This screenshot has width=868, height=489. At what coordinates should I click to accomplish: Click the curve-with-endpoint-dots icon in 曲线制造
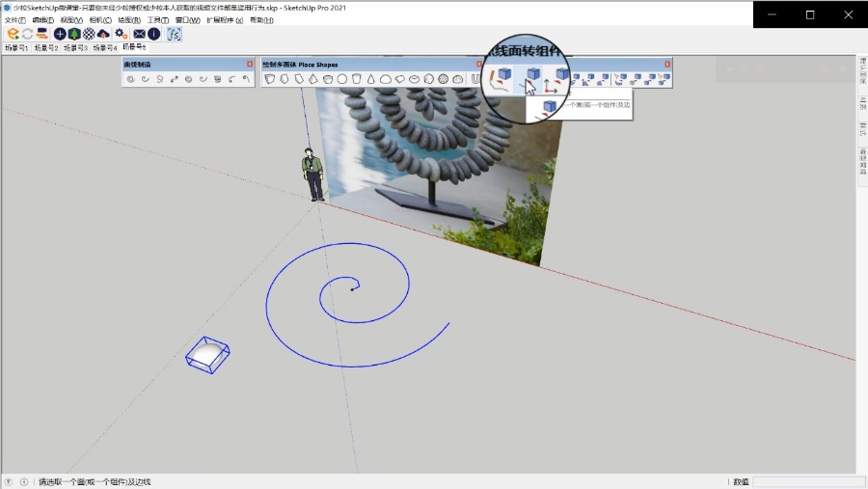[175, 79]
